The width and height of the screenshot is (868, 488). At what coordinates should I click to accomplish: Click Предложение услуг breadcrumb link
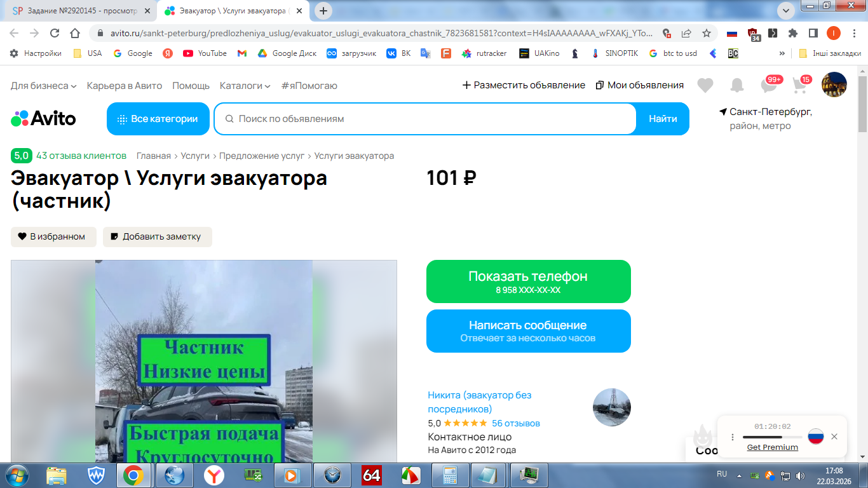click(x=261, y=156)
